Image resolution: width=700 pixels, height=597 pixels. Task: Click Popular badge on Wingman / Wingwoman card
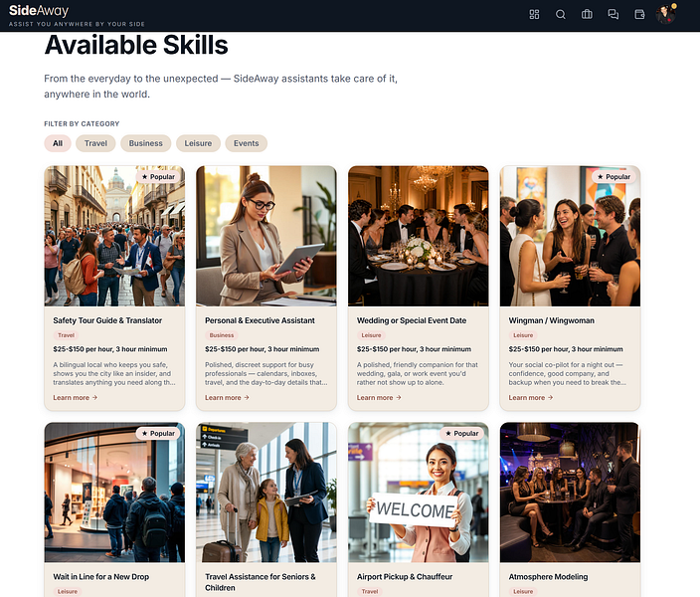613,177
